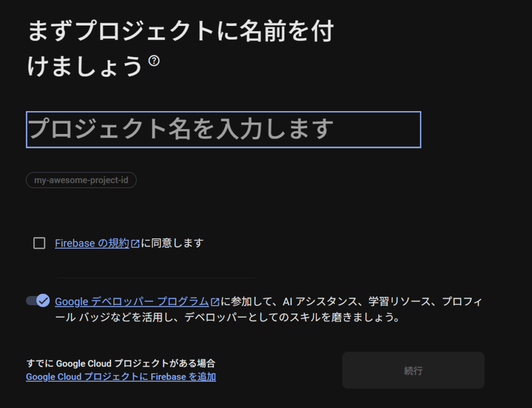The width and height of the screenshot is (532, 408).
Task: Click the my-awesome-project-id chip
Action: point(81,180)
